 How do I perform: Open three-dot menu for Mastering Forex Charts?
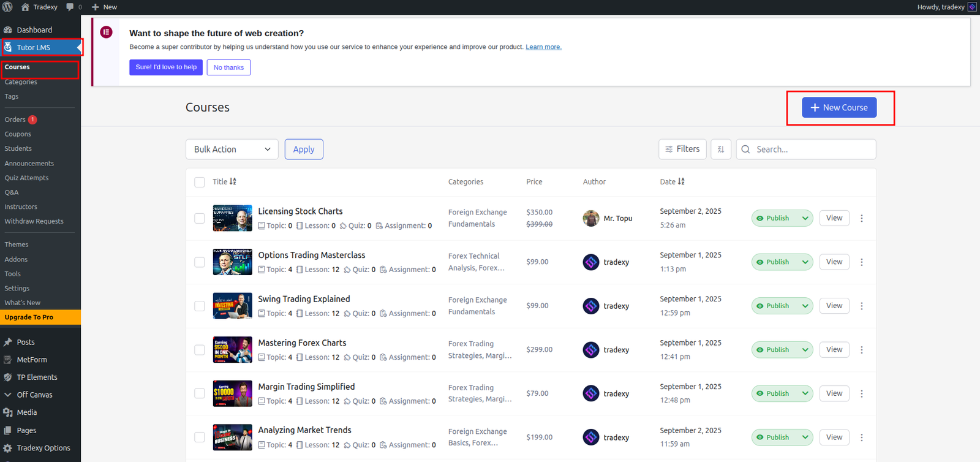(x=862, y=350)
